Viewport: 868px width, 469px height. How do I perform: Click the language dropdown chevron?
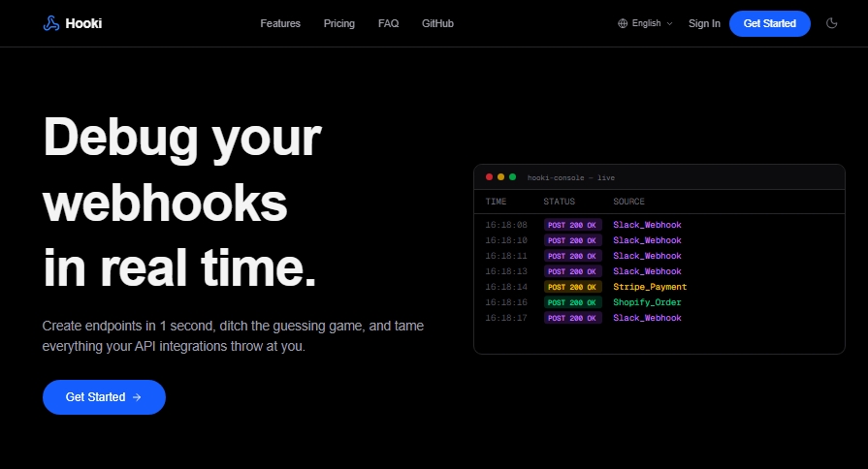click(669, 24)
